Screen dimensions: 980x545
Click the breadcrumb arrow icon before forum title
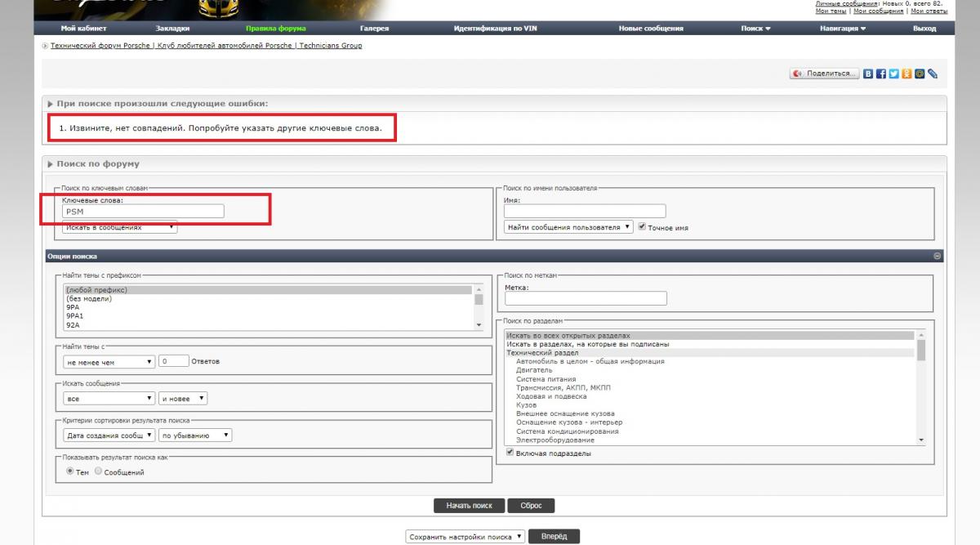[45, 46]
